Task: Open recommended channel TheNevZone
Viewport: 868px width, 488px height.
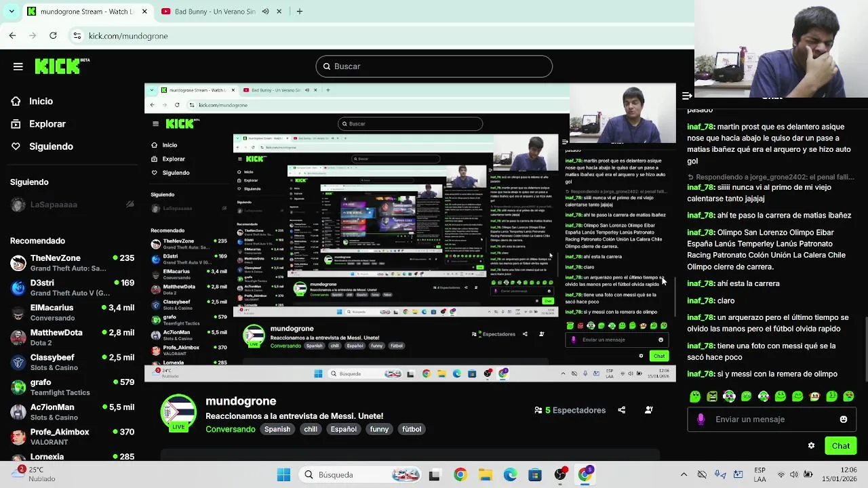Action: [x=71, y=263]
